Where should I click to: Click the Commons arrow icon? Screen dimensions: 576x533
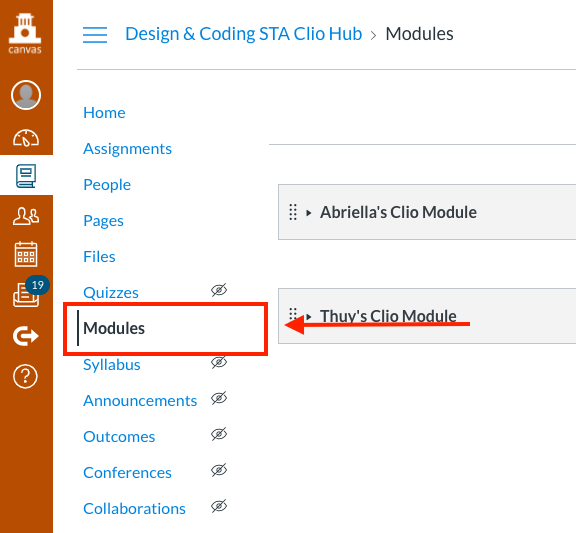(x=26, y=336)
